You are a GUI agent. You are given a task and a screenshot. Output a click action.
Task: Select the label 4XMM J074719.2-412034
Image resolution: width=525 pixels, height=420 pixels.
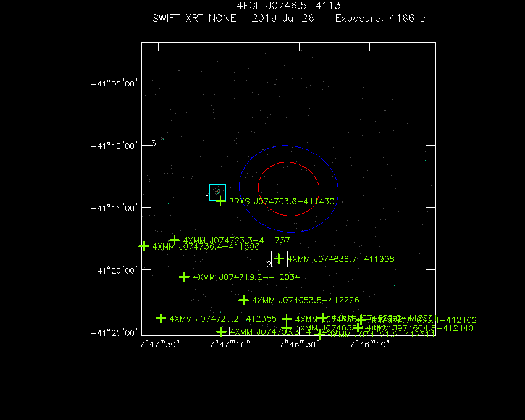[246, 277]
